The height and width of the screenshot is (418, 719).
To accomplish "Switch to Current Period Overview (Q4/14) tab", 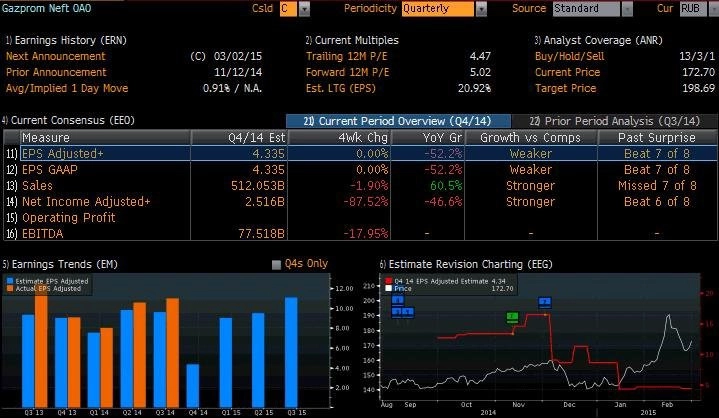I will pyautogui.click(x=398, y=121).
